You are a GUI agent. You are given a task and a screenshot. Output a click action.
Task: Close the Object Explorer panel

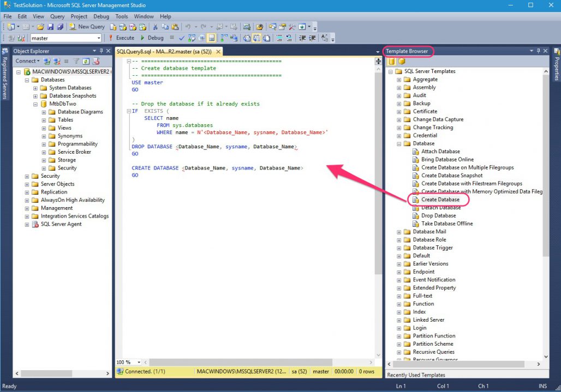pyautogui.click(x=108, y=51)
